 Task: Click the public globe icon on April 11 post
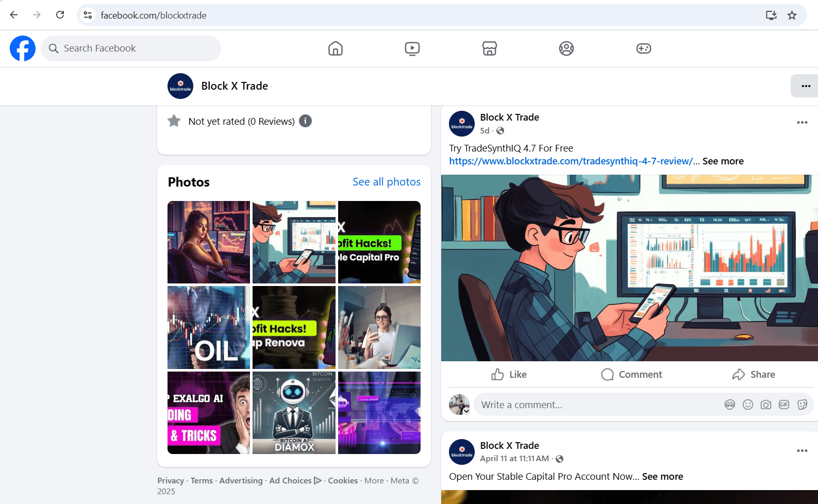(560, 459)
